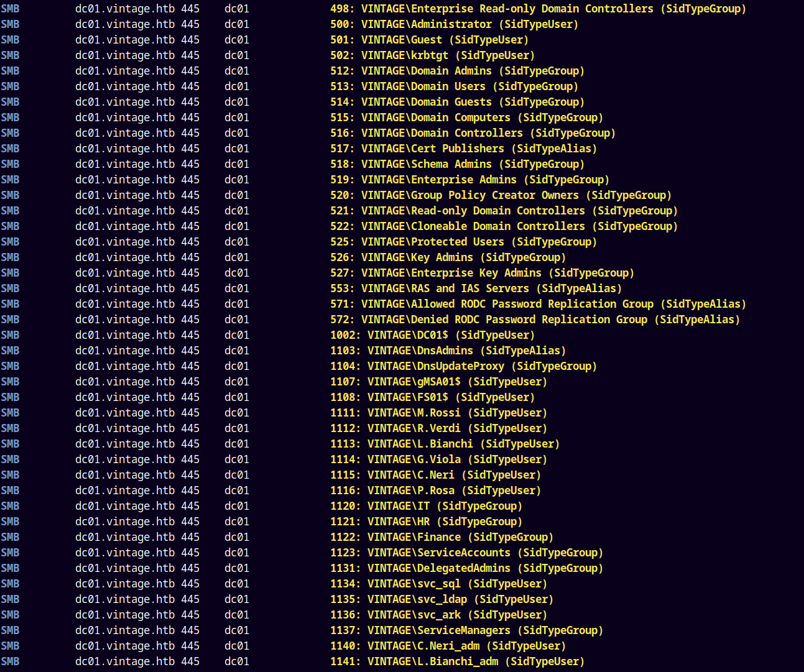Select "VINTAGE\R.Verdi (SidTypeUser)"

pos(458,428)
